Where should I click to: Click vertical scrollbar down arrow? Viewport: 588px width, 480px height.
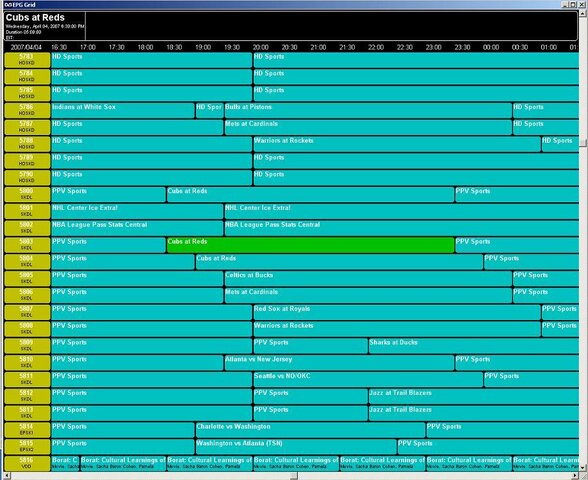click(583, 467)
